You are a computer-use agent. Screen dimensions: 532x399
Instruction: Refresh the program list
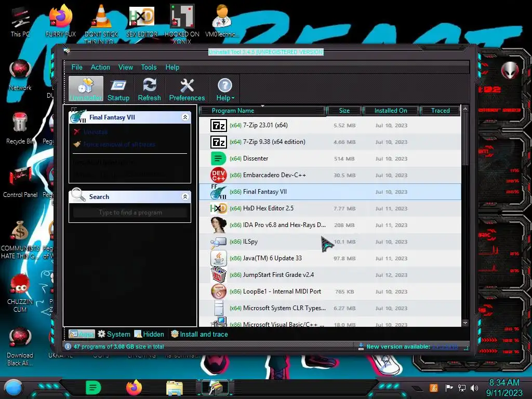pyautogui.click(x=149, y=89)
